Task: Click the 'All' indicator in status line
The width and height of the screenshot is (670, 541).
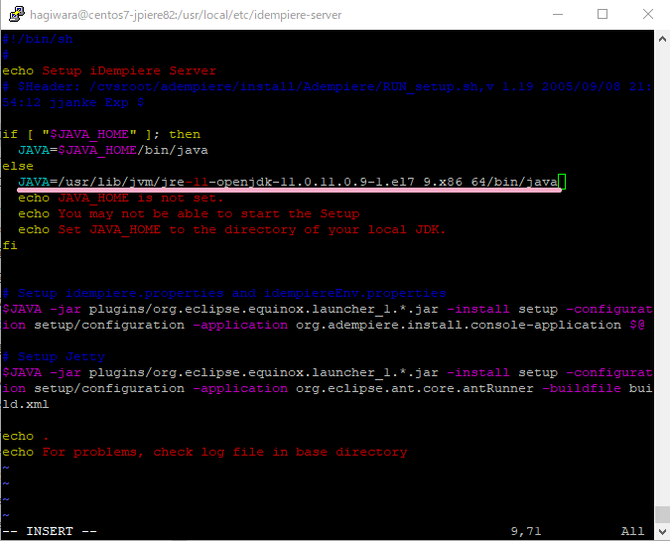Action: (632, 531)
